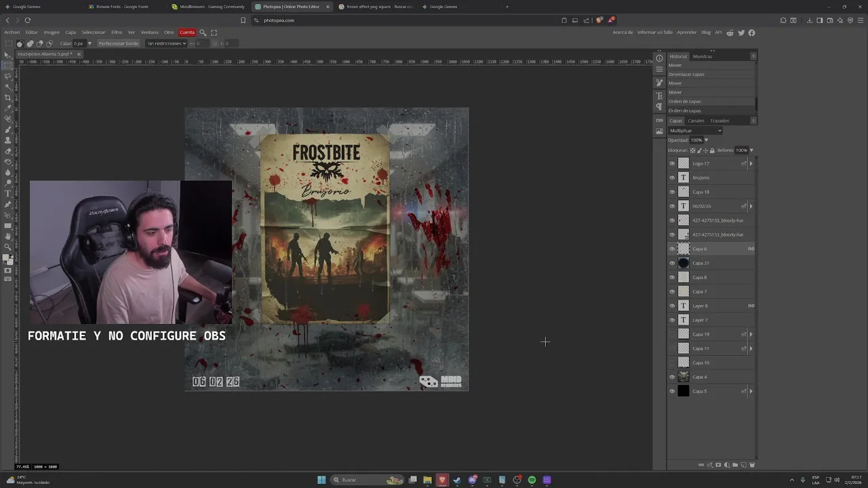
Task: Open the Character panel icon
Action: (x=659, y=96)
